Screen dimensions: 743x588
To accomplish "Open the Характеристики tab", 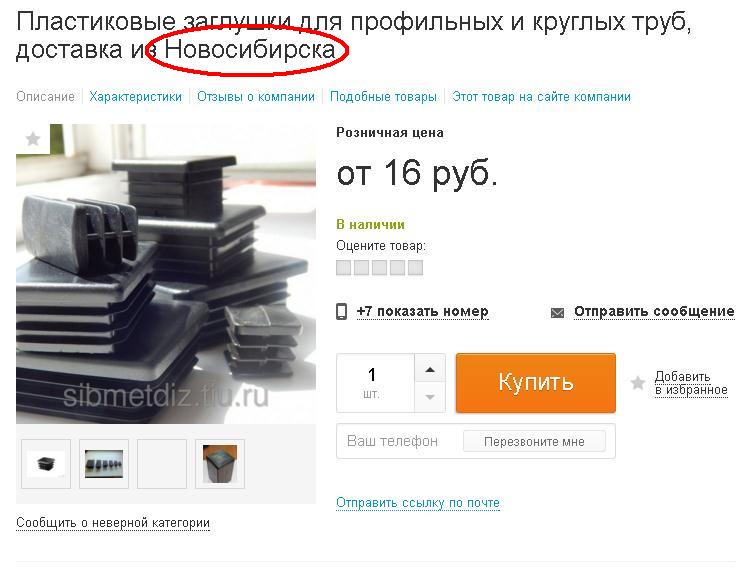I will coord(136,97).
